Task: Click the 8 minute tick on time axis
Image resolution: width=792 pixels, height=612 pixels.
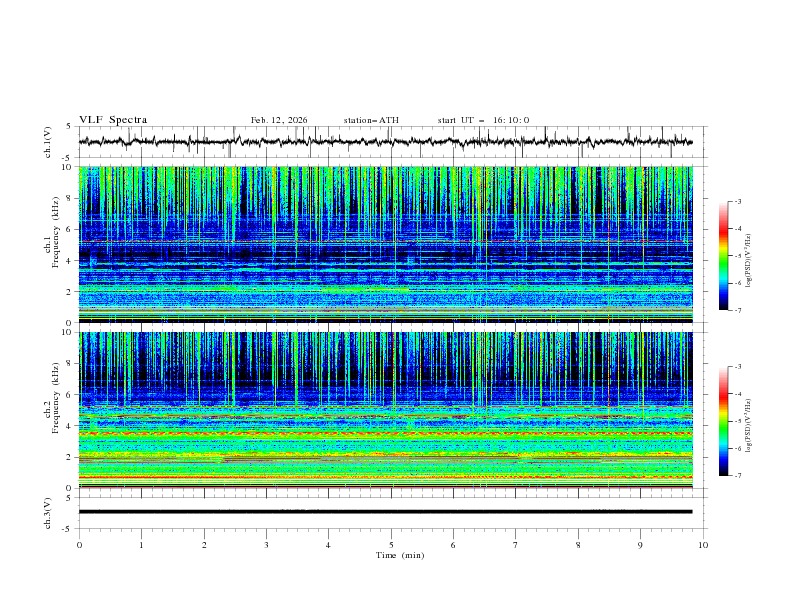Action: [578, 545]
